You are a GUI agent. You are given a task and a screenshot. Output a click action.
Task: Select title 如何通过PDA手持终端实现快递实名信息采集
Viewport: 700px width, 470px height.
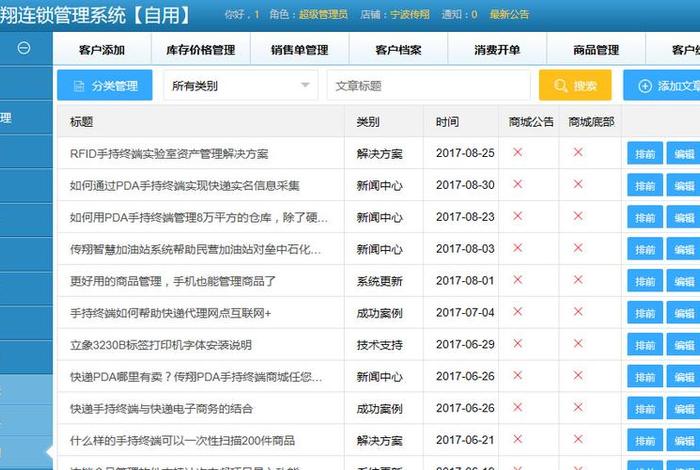(x=184, y=185)
